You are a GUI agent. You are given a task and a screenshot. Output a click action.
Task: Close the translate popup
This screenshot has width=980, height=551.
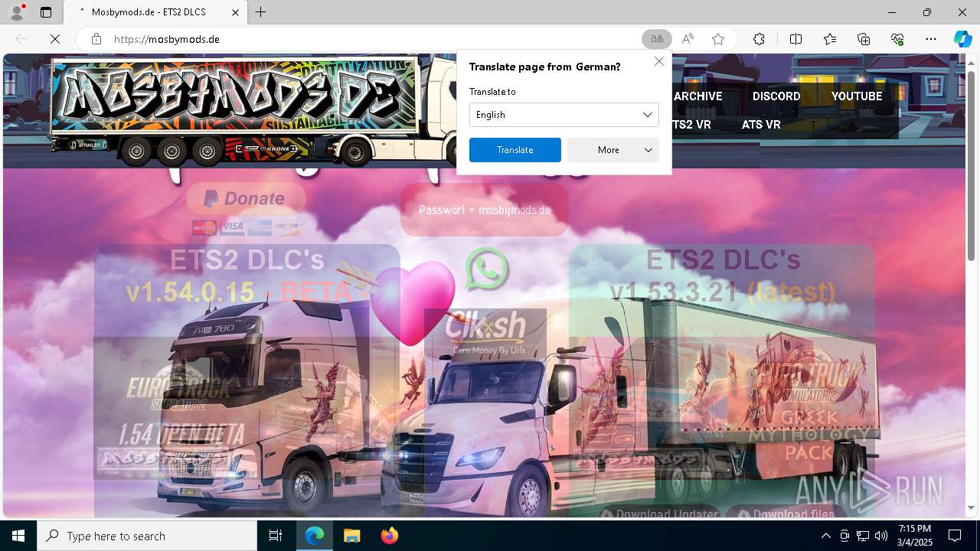[x=659, y=61]
